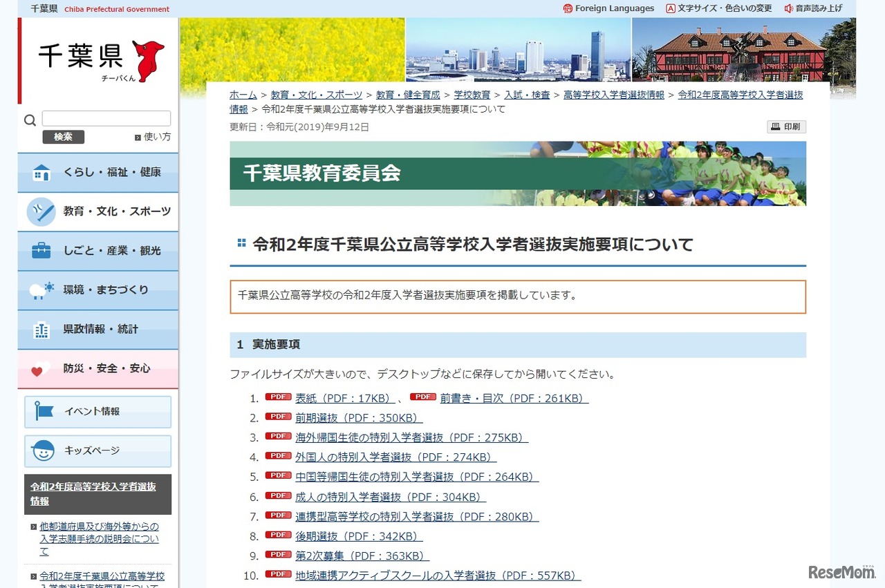Open 高等学校入学者選抜情報 breadcrumb link
885x588 pixels.
(614, 95)
